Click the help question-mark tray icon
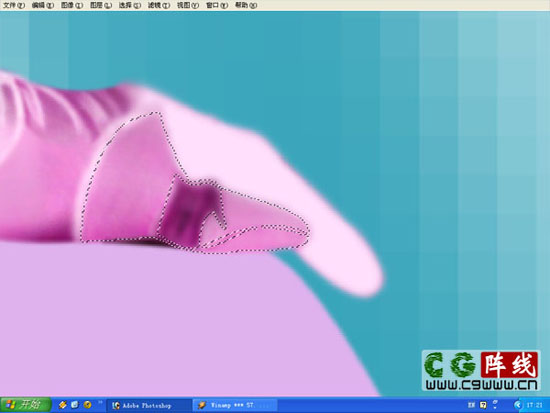 pyautogui.click(x=483, y=405)
